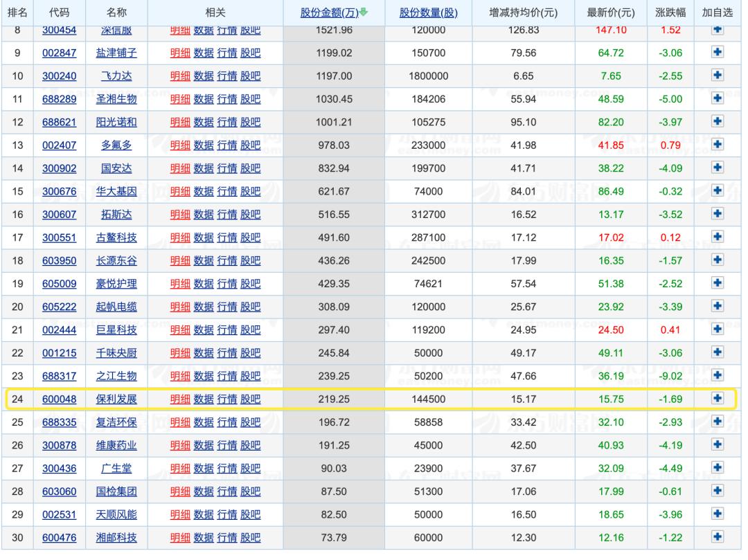Add 千味央厨 to watchlist via plus icon

point(717,352)
